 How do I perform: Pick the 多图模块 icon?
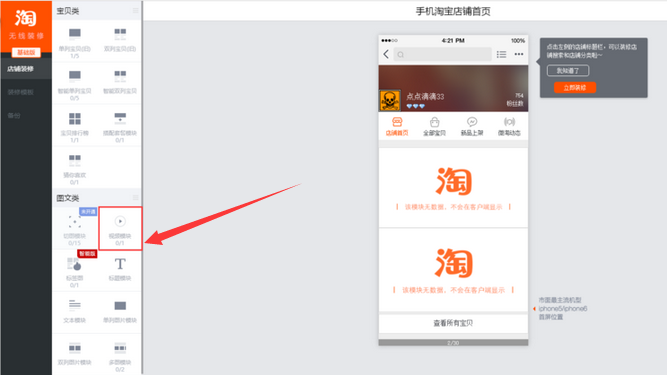[120, 347]
